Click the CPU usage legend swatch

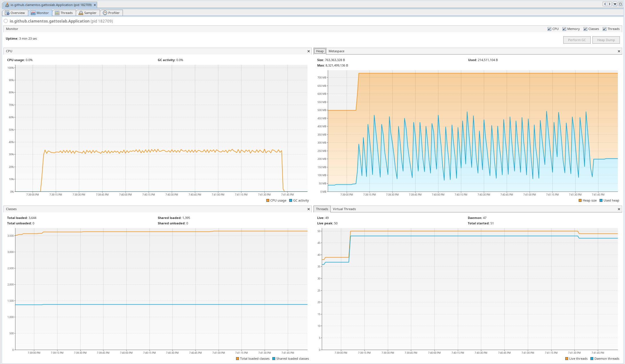click(x=268, y=200)
